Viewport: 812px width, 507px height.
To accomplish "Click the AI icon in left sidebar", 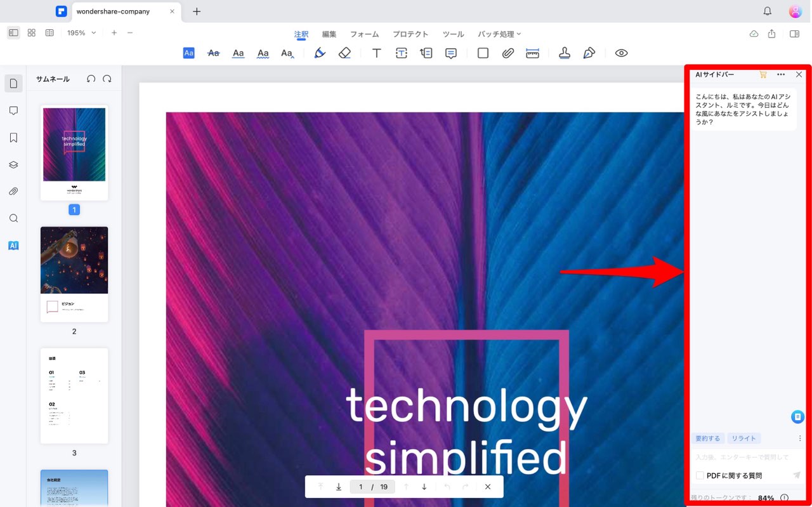I will point(13,246).
